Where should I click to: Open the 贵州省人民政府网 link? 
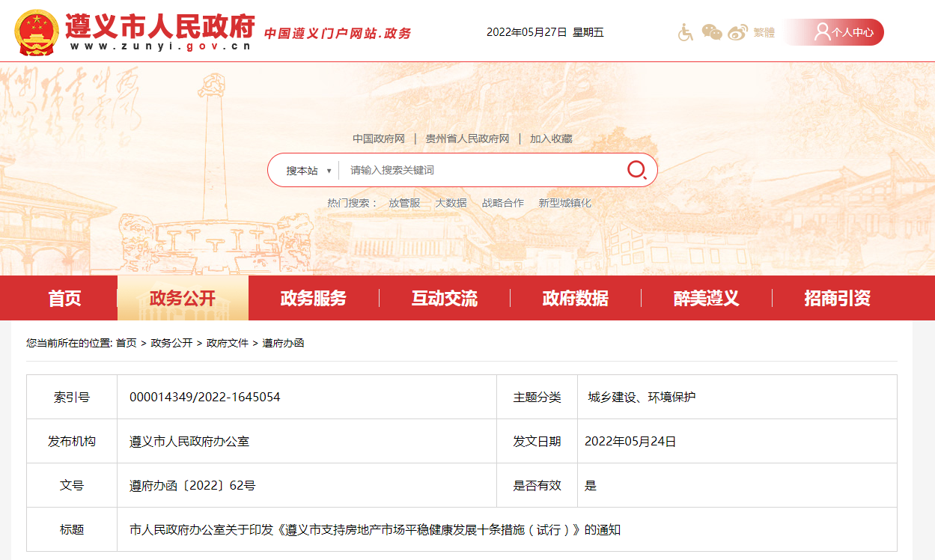point(467,139)
